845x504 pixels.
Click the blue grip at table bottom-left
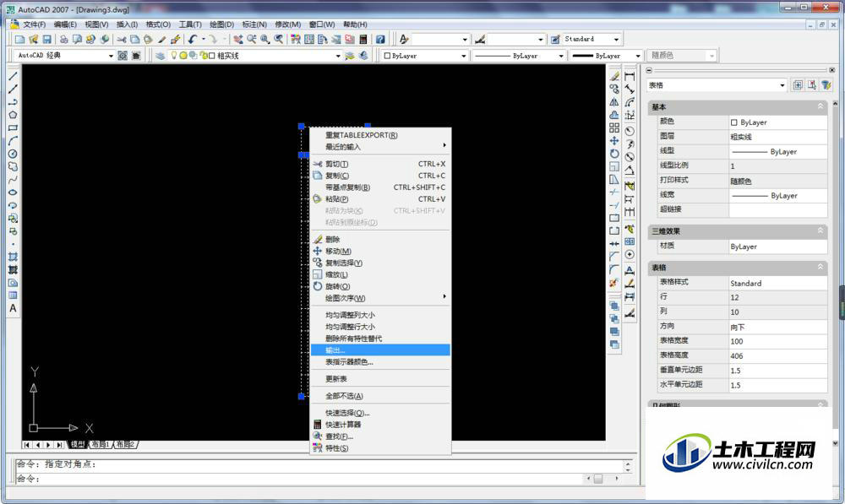[x=302, y=396]
